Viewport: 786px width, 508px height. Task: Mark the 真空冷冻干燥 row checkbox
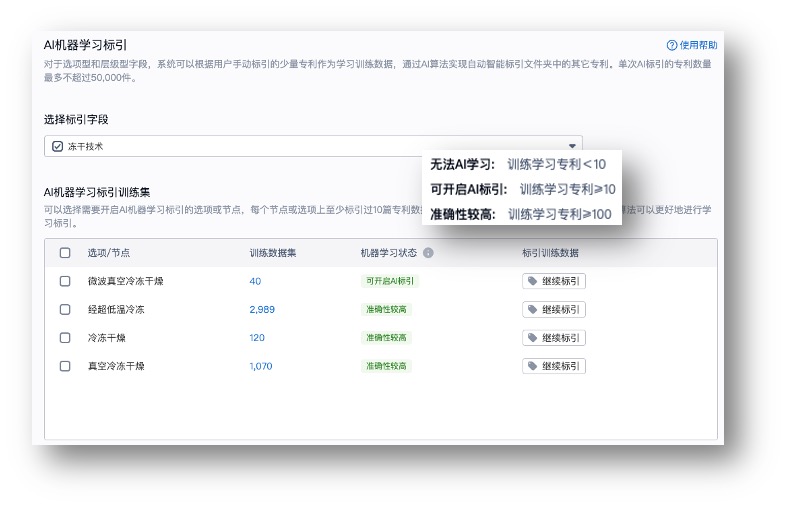tap(65, 367)
